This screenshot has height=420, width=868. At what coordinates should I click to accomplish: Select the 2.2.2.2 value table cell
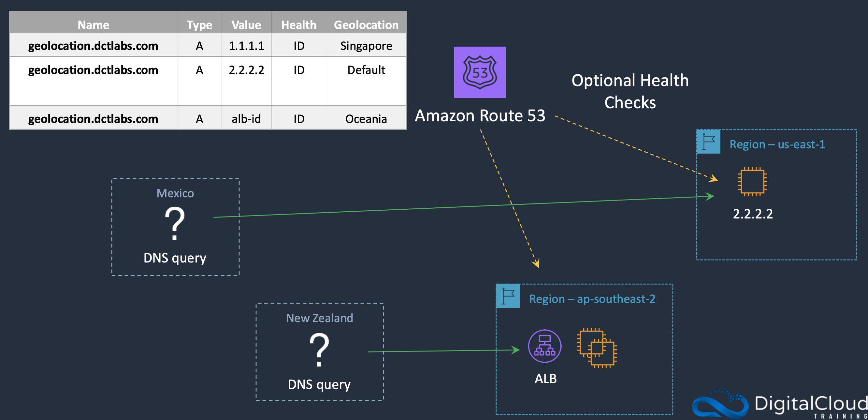246,70
